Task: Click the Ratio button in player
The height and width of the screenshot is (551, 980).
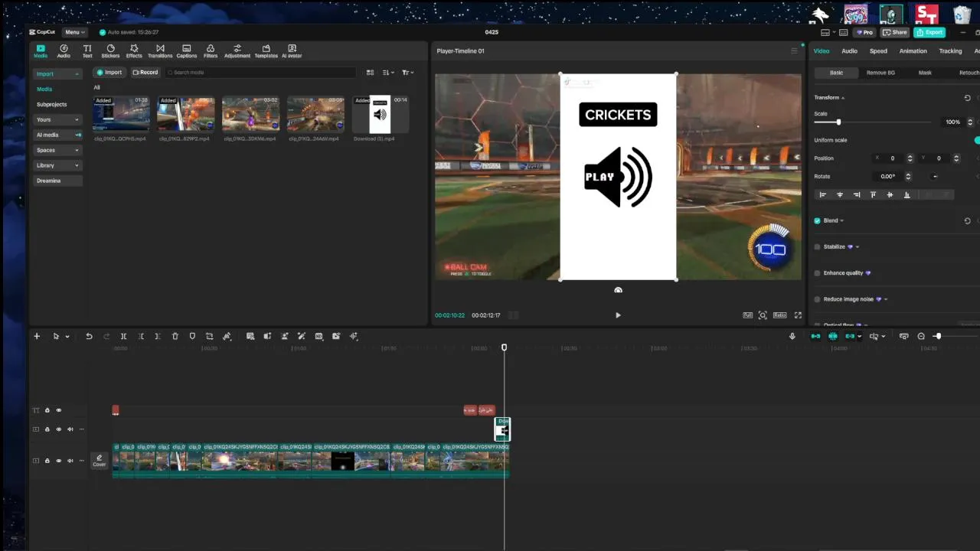Action: [779, 315]
